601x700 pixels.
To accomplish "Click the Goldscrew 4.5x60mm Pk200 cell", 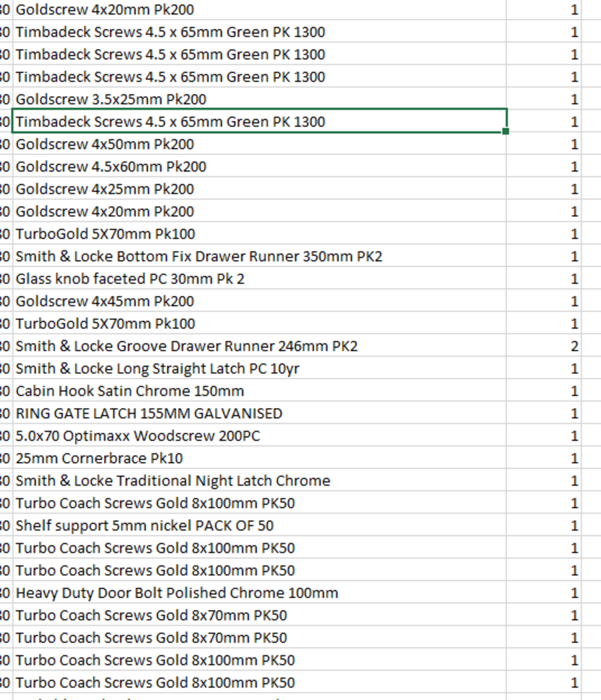I will pos(259,166).
